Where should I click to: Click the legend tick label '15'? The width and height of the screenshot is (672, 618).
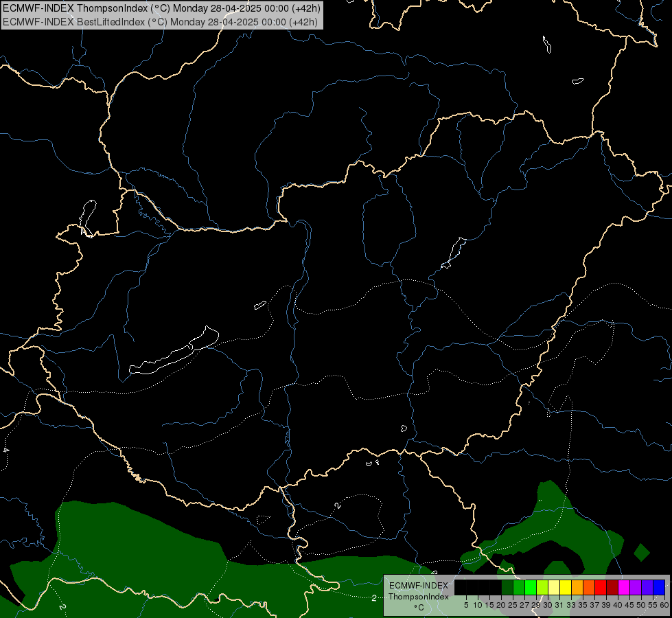[x=489, y=605]
